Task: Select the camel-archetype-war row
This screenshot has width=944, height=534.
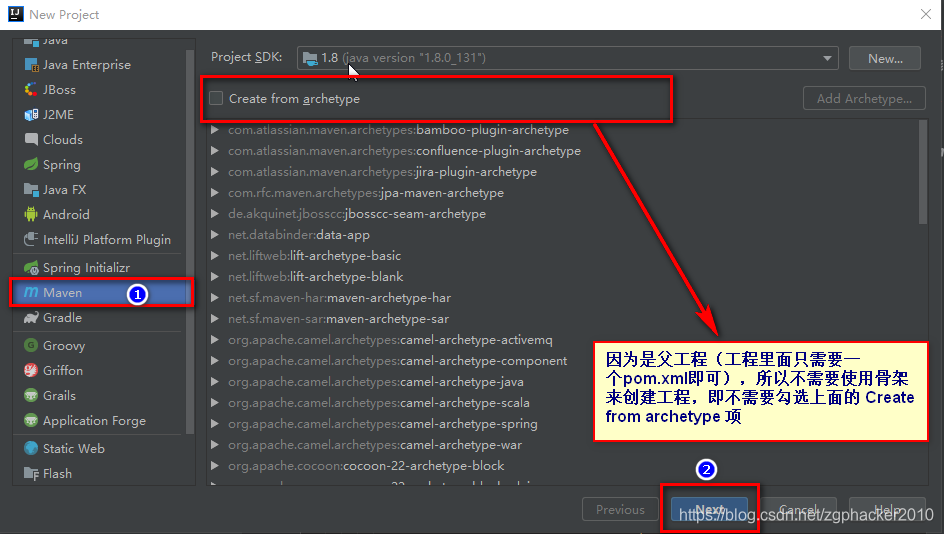Action: pyautogui.click(x=374, y=445)
